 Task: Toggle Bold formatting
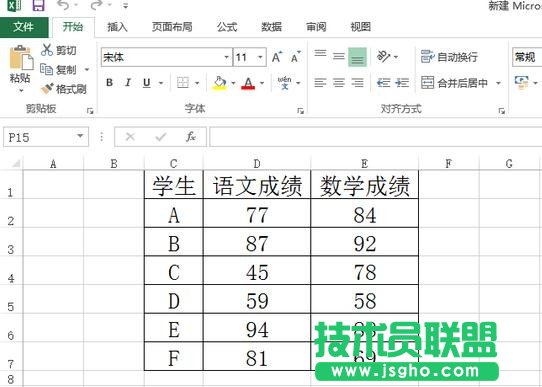pyautogui.click(x=110, y=83)
